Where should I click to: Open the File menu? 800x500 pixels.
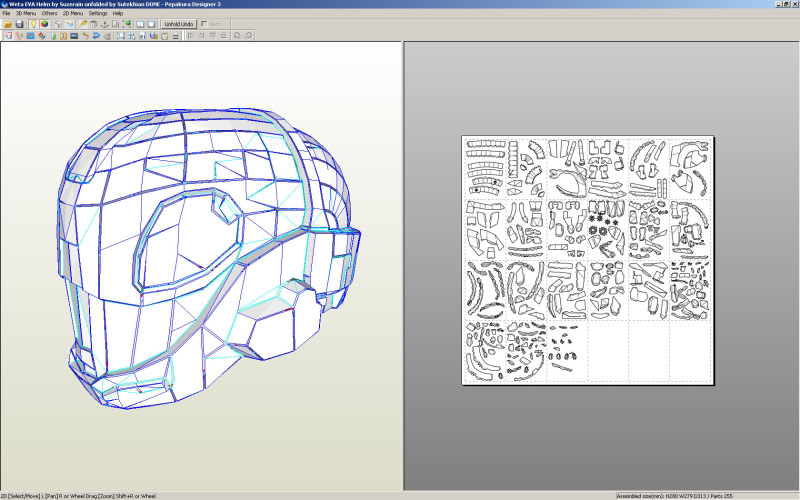tap(6, 13)
